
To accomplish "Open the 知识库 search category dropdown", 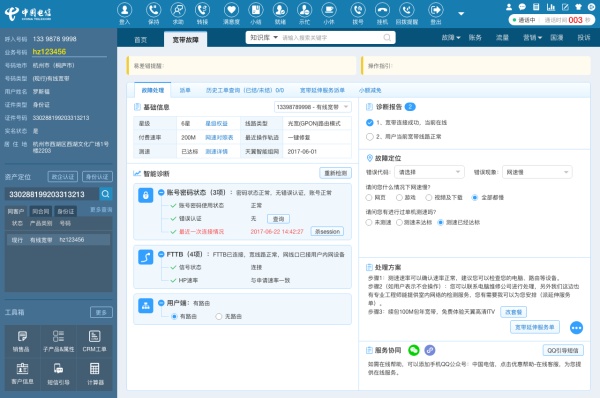I will (264, 38).
